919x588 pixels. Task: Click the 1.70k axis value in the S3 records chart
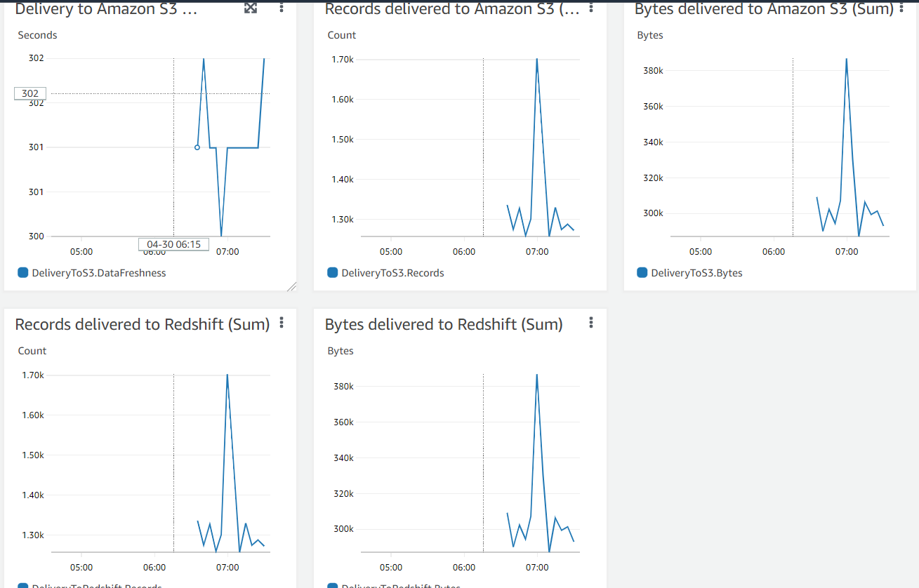(x=343, y=60)
